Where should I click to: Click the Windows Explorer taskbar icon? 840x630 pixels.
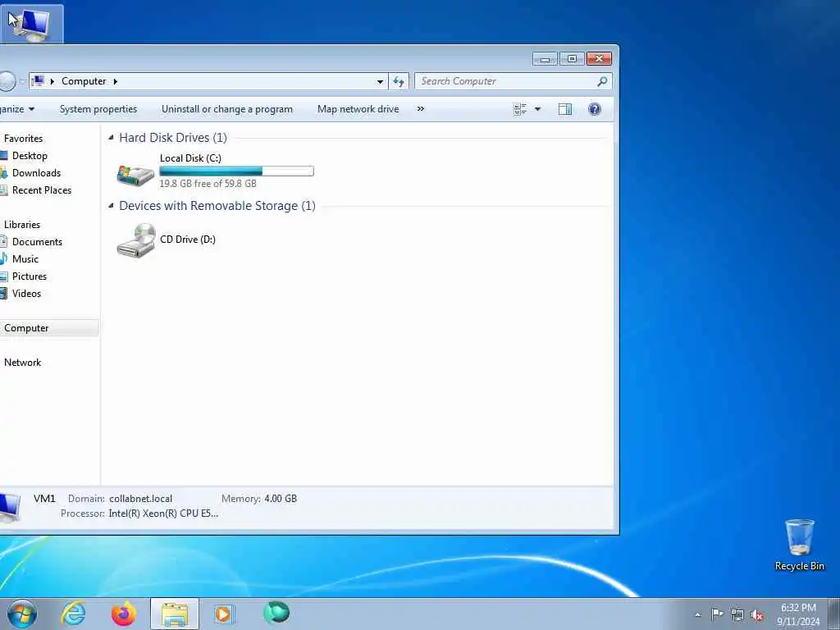pos(175,614)
